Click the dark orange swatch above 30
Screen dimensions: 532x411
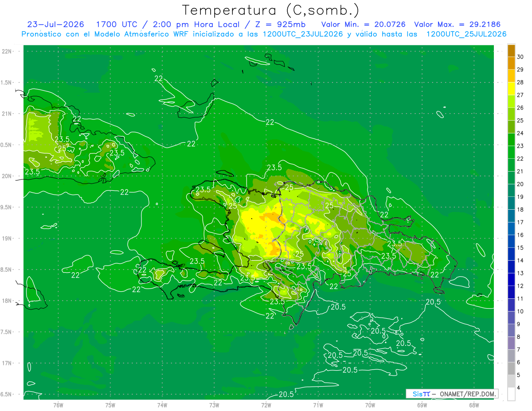coord(511,51)
